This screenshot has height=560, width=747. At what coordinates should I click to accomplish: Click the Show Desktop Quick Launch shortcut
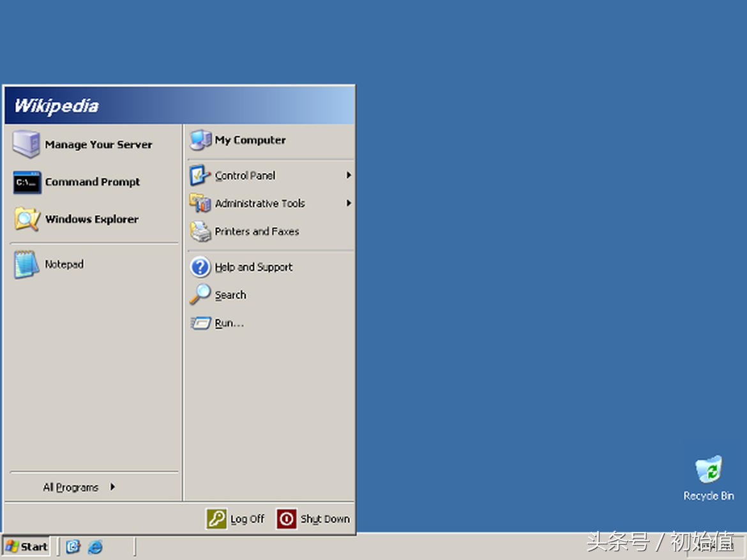point(72,547)
